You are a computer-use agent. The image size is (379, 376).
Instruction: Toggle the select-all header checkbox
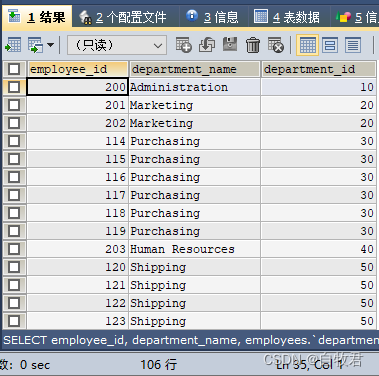tap(14, 69)
